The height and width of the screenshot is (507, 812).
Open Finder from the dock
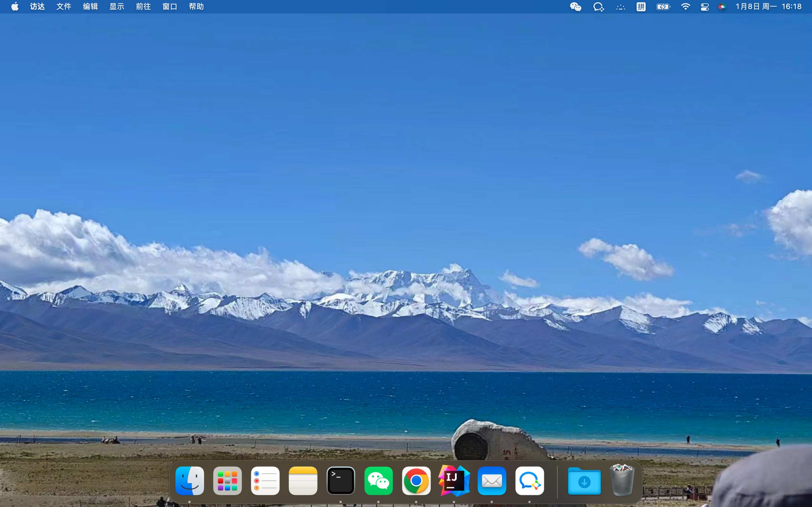tap(189, 481)
